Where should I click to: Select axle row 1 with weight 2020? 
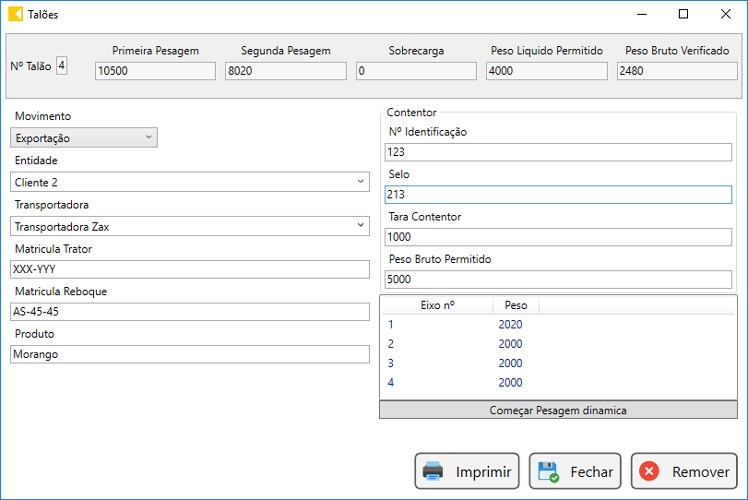(558, 324)
